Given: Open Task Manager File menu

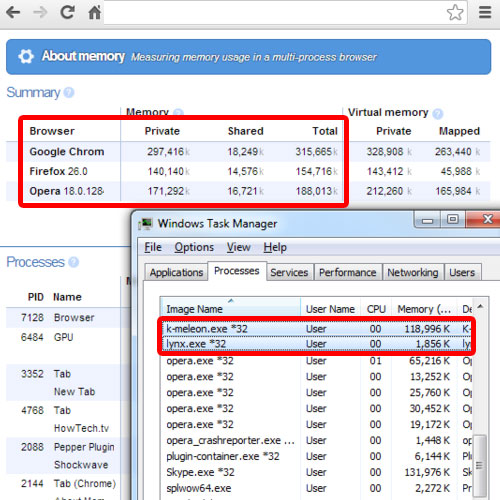Looking at the screenshot, I should click(153, 247).
